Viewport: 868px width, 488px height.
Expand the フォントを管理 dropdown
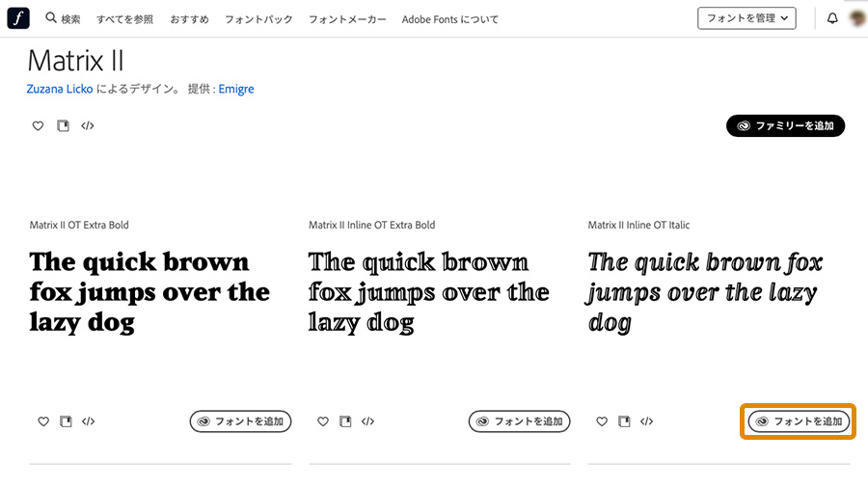point(746,18)
